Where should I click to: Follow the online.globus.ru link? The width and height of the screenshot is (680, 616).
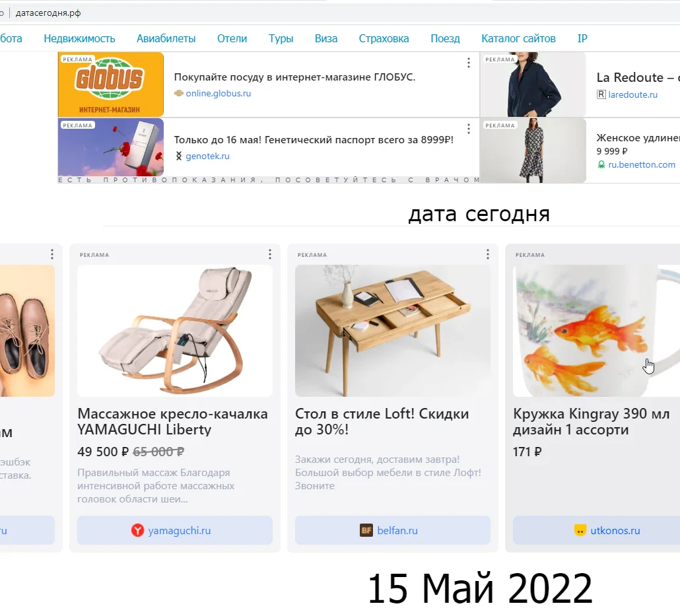coord(218,93)
